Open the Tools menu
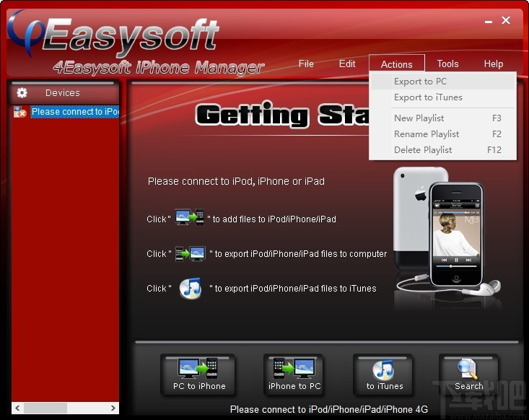 [447, 64]
